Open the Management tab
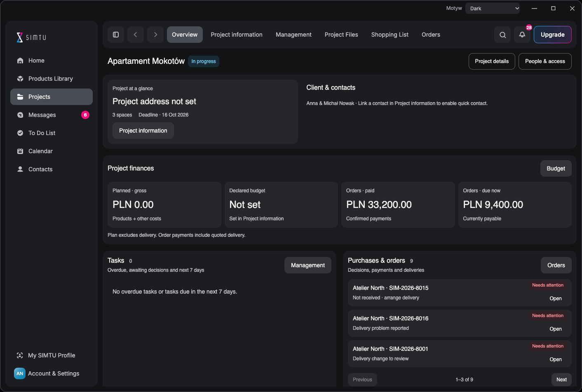582x392 pixels. (x=293, y=35)
